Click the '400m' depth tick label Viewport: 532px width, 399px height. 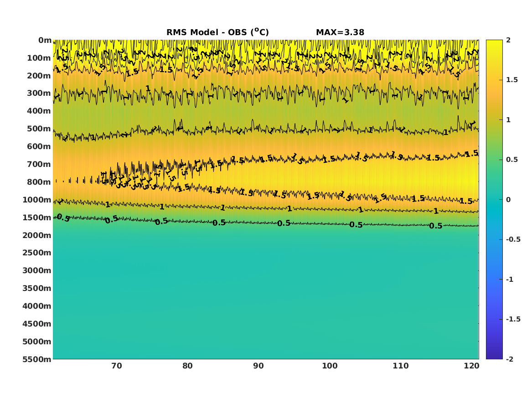pos(39,111)
